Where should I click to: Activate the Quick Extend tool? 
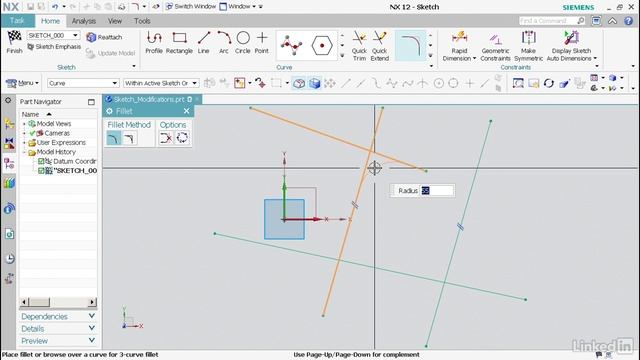(380, 46)
